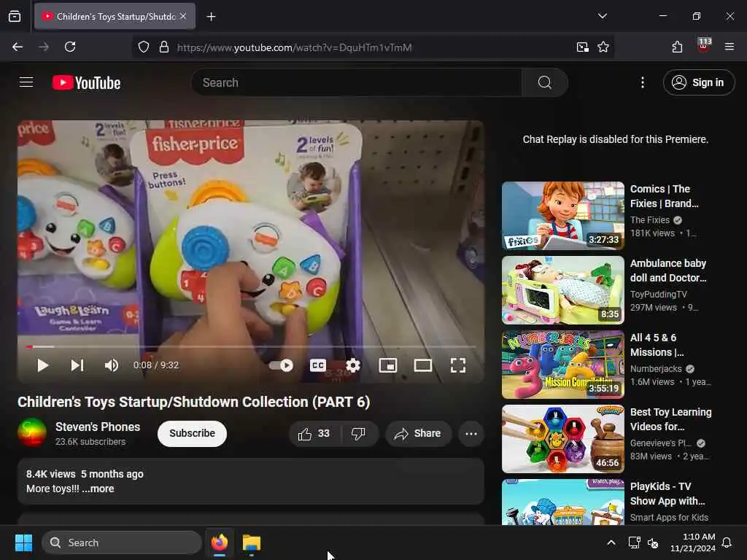Open tracking protection shield icon
The image size is (747, 560).
coord(144,47)
